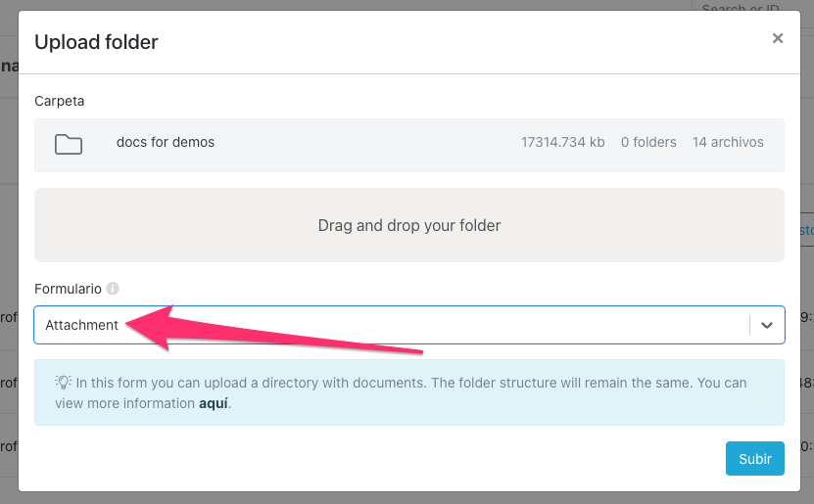The image size is (814, 504).
Task: Click the info icon next to Formulario
Action: tap(113, 289)
